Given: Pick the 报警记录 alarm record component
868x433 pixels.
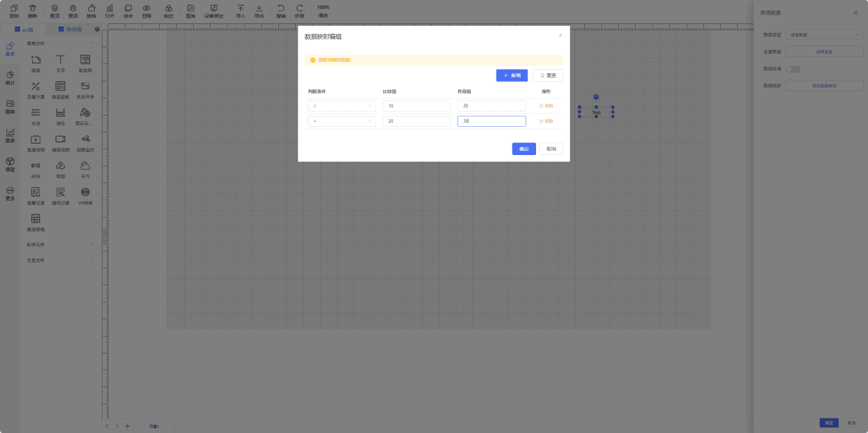Looking at the screenshot, I should coord(35,196).
